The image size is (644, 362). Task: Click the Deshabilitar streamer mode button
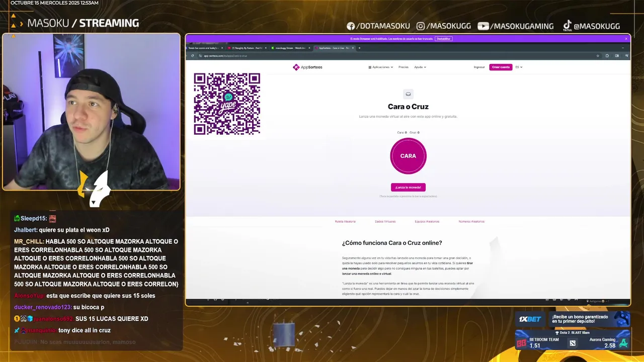443,39
